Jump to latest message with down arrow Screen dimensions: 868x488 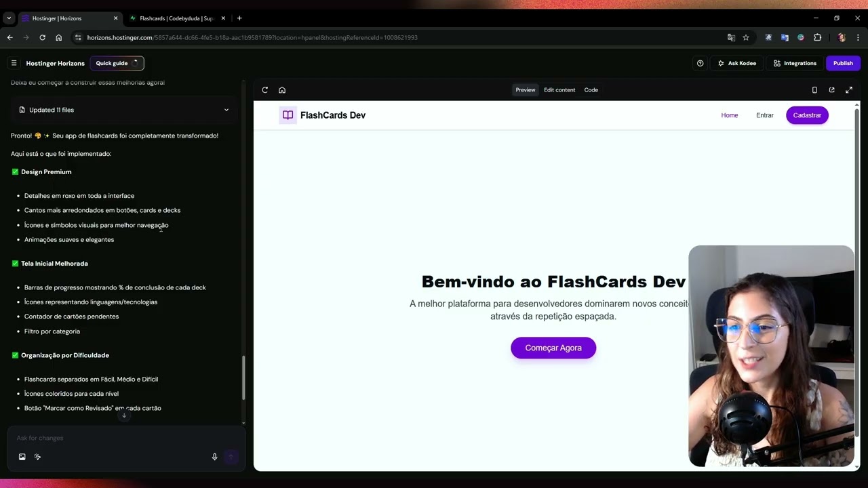point(123,415)
